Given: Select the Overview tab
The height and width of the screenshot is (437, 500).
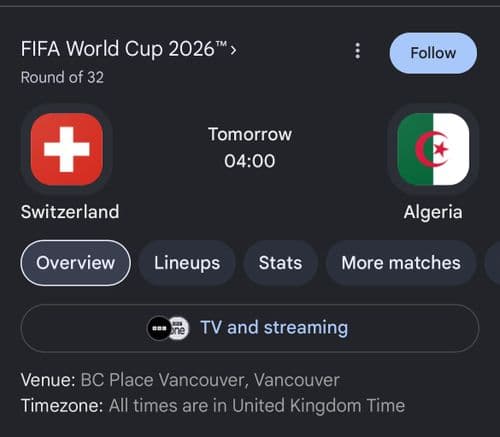Looking at the screenshot, I should point(76,263).
